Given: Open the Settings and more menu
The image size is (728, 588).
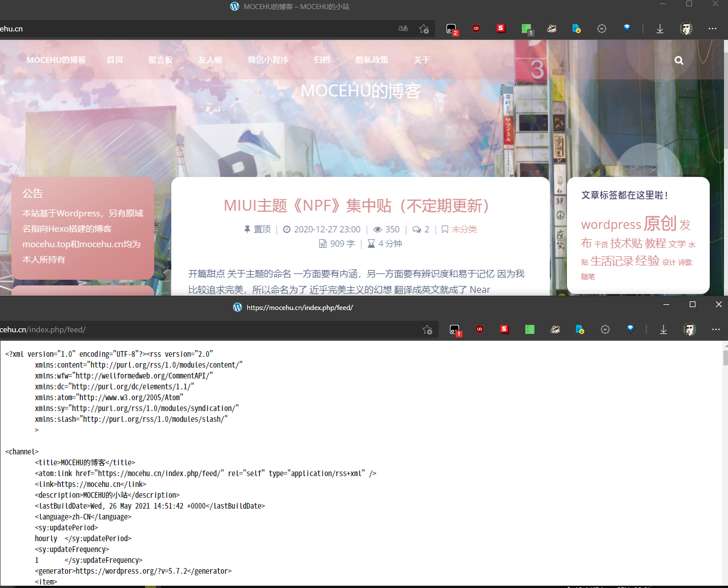Looking at the screenshot, I should tap(712, 28).
